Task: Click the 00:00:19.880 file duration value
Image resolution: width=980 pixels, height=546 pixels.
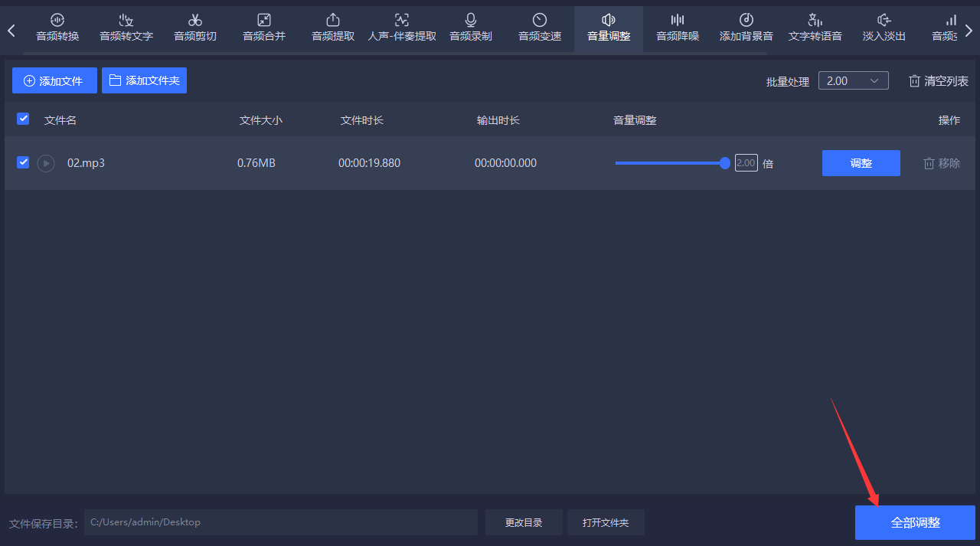Action: (x=369, y=163)
